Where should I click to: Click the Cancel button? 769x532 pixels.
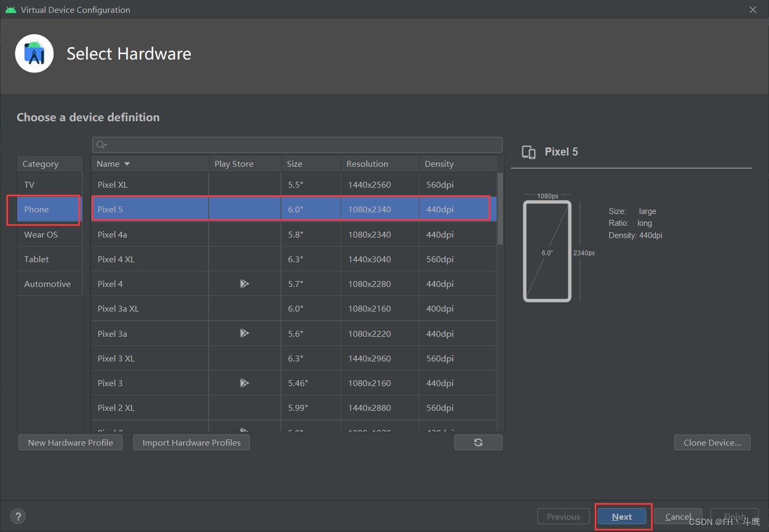coord(678,516)
